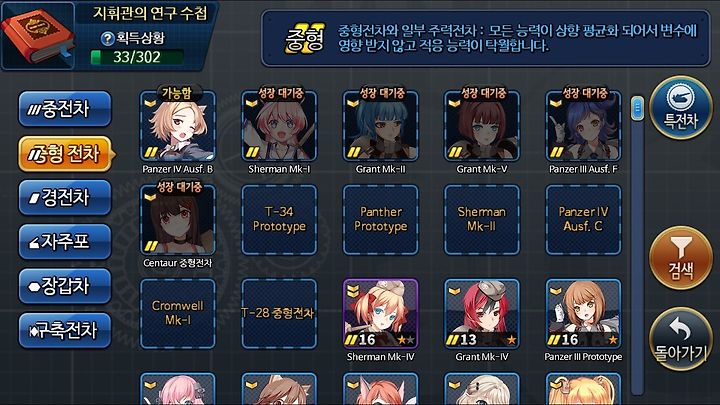Click the 33/302 acquisition progress bar
Viewport: 720px width, 405px height.
pyautogui.click(x=137, y=57)
